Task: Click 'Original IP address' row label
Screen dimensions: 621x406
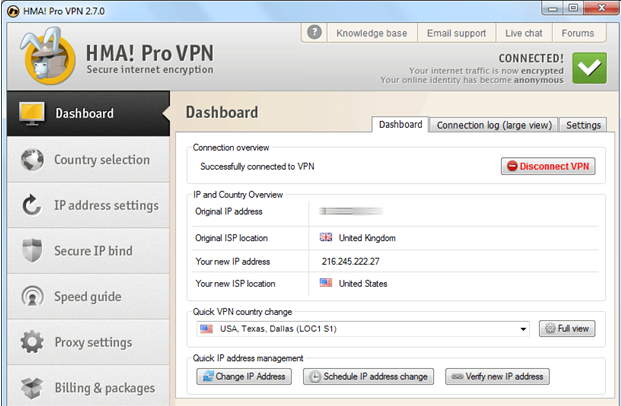Action: (x=229, y=212)
